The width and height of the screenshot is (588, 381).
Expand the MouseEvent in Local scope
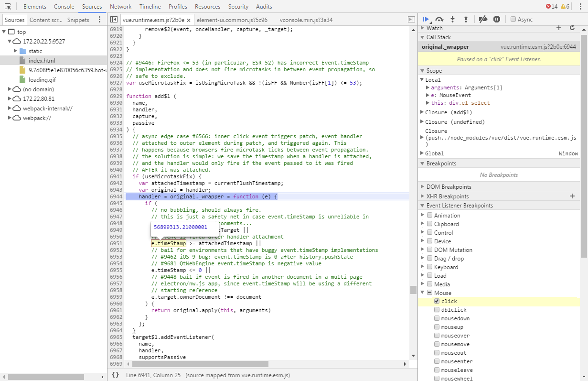pos(428,95)
